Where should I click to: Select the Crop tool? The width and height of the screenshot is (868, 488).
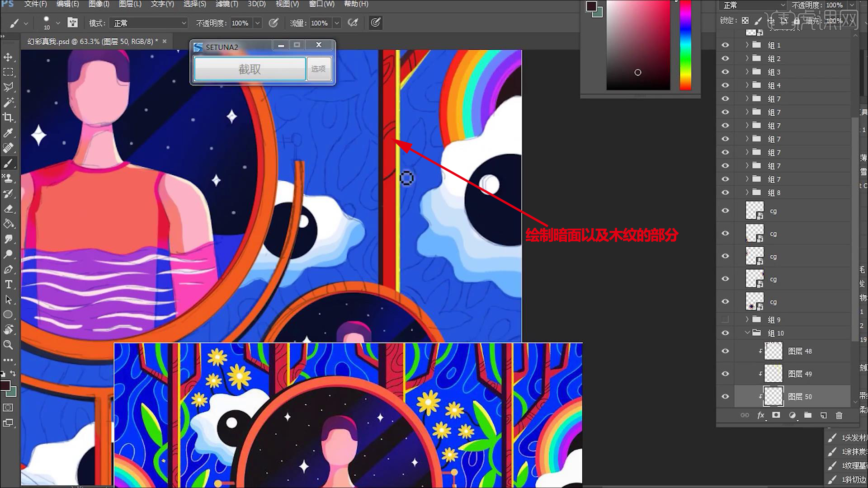pos(8,117)
